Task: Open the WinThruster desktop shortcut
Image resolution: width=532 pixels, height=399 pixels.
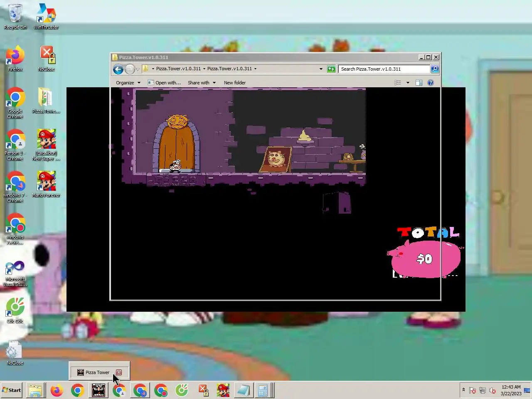Action: coord(46,17)
